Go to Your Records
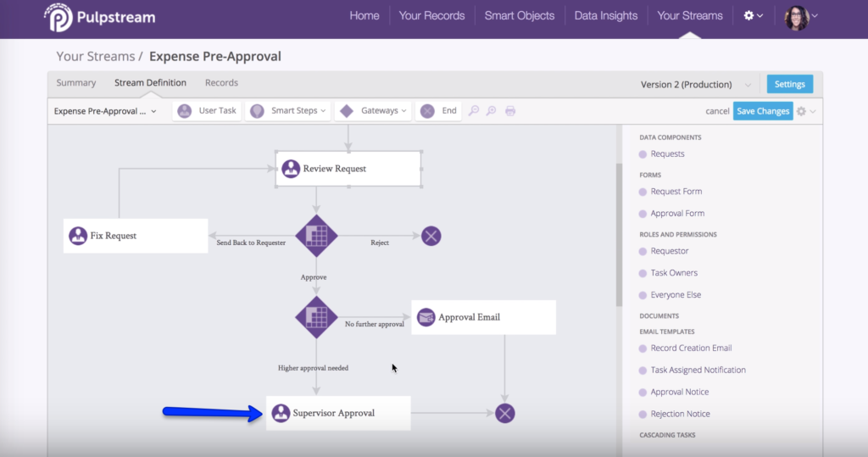This screenshot has height=457, width=868. pyautogui.click(x=431, y=16)
